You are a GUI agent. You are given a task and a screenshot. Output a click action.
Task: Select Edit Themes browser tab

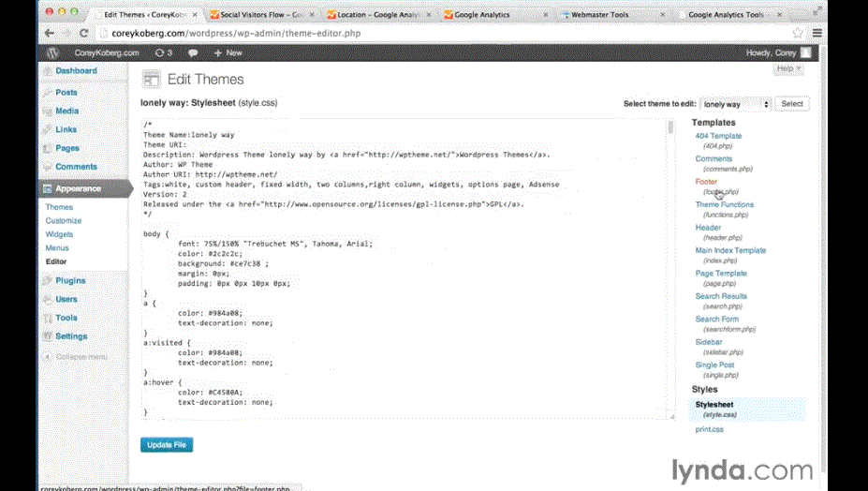click(x=144, y=15)
